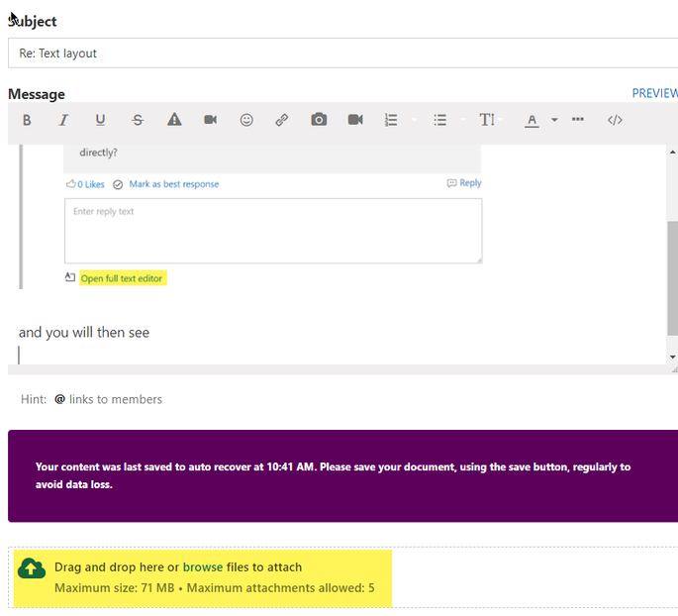Insert emoji from smiley icon

click(x=246, y=120)
